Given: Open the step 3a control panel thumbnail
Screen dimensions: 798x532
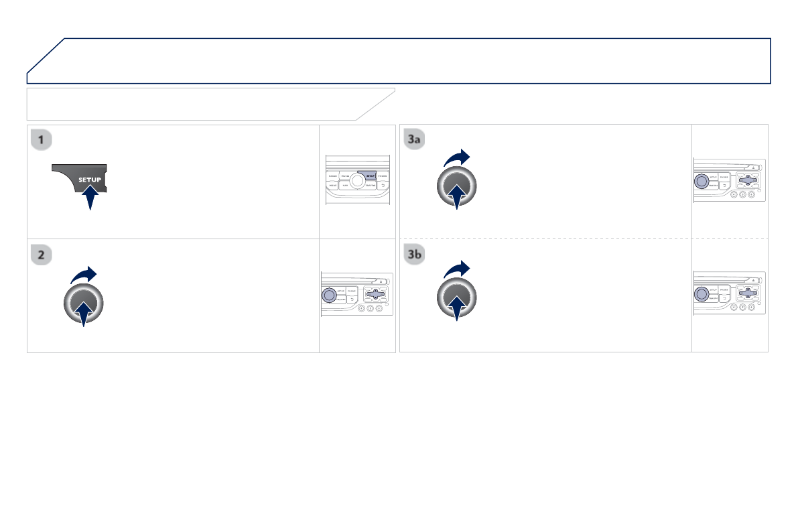Looking at the screenshot, I should (729, 180).
